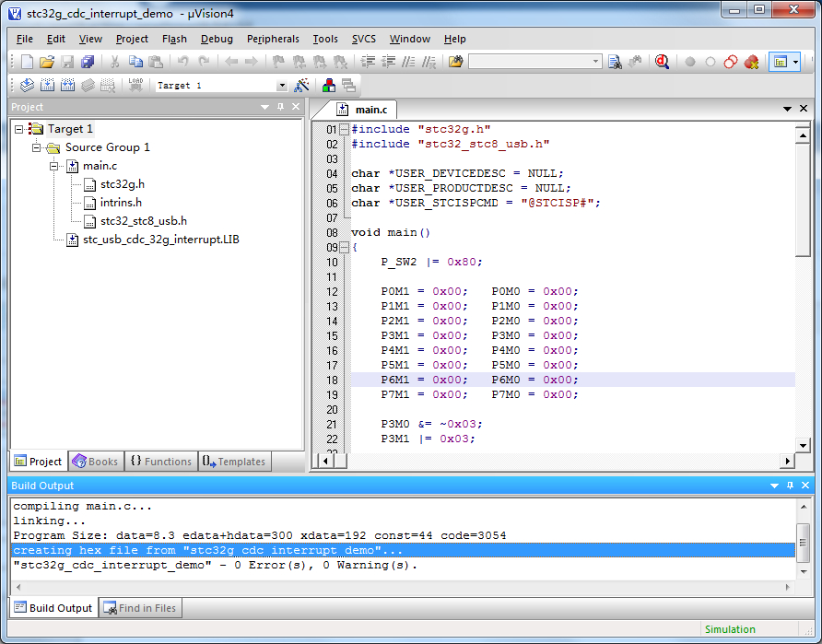
Task: Select the main.c editor tab
Action: point(365,110)
